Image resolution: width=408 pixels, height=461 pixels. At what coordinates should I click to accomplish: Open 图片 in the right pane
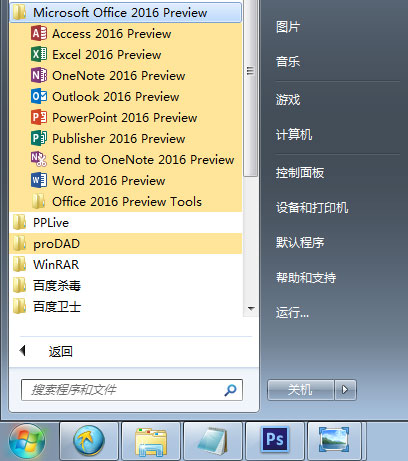pyautogui.click(x=288, y=27)
